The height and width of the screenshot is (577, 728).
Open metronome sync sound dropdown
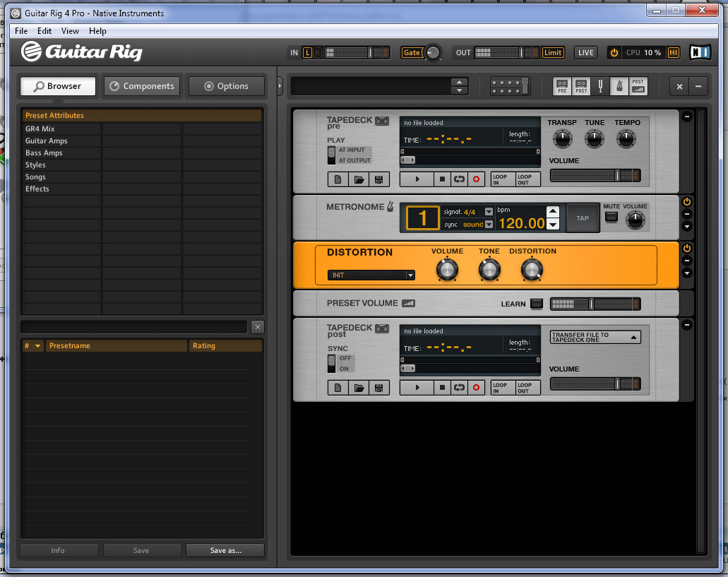tap(489, 224)
